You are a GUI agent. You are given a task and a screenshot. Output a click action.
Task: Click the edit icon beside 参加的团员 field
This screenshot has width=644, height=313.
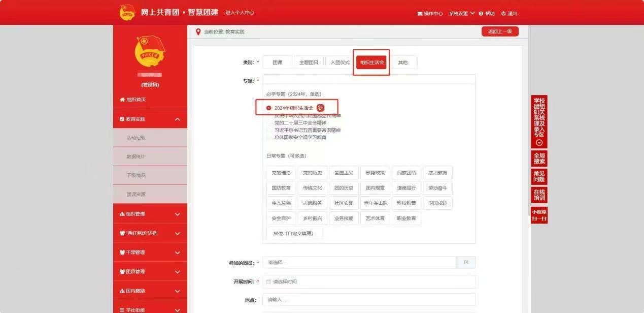coord(466,263)
